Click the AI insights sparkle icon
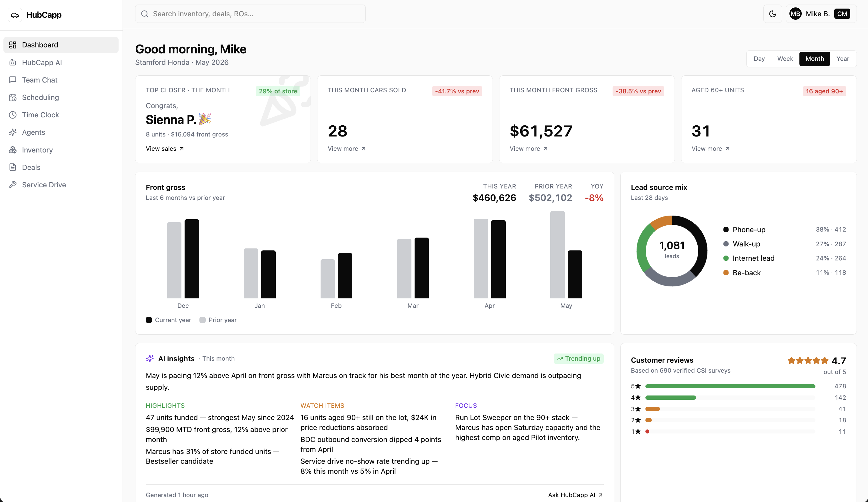This screenshot has width=868, height=502. (x=150, y=358)
